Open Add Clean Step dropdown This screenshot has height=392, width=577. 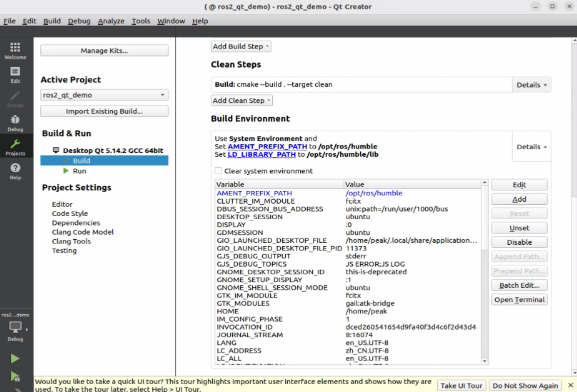pyautogui.click(x=241, y=100)
